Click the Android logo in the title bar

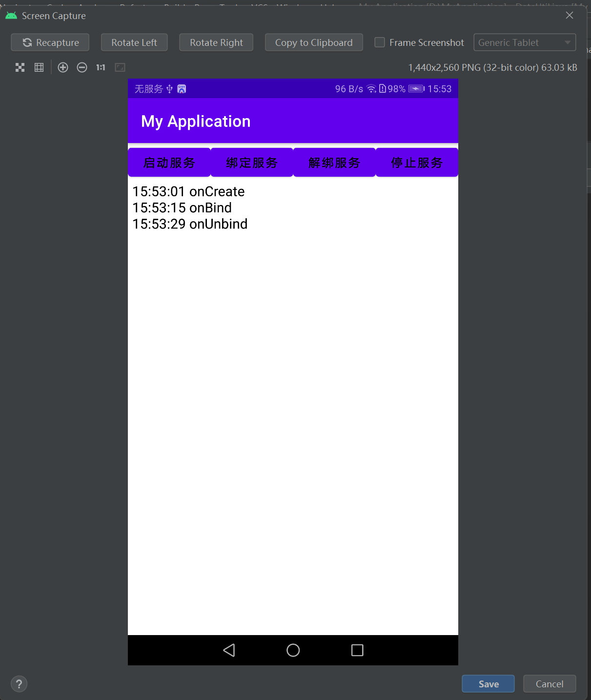point(11,16)
